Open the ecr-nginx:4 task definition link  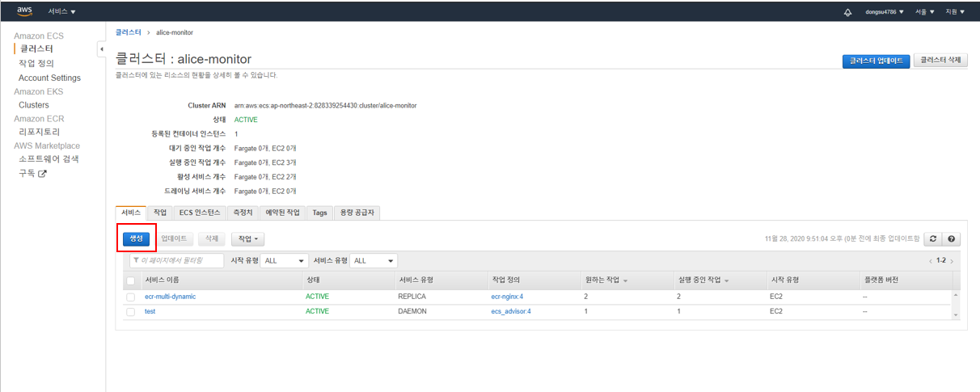point(508,297)
